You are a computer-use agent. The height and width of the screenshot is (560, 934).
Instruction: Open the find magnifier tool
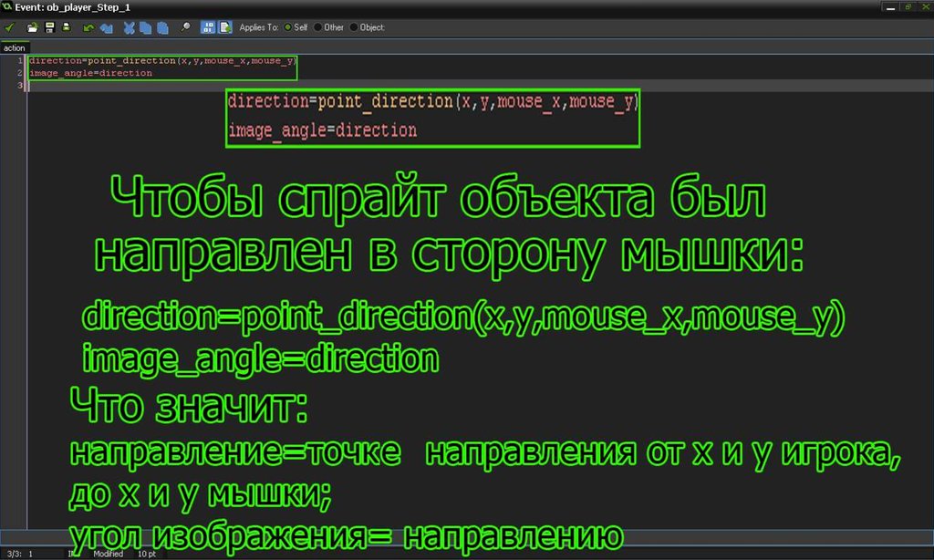186,27
